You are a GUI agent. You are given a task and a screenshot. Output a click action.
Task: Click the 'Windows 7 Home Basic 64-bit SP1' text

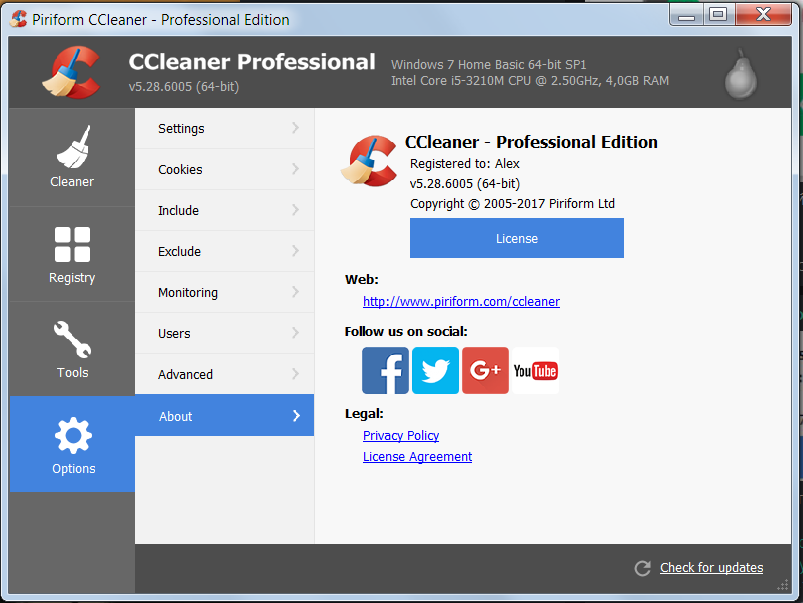coord(489,65)
